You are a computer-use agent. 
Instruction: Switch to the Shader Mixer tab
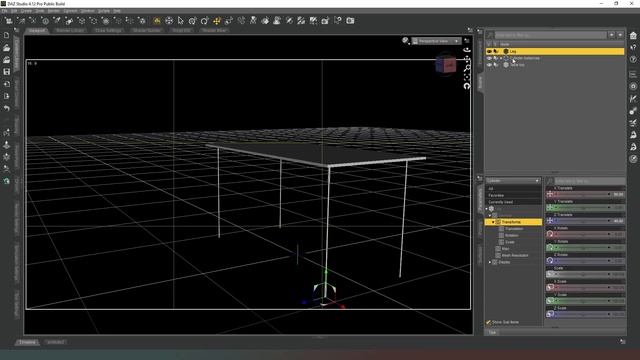tap(215, 30)
